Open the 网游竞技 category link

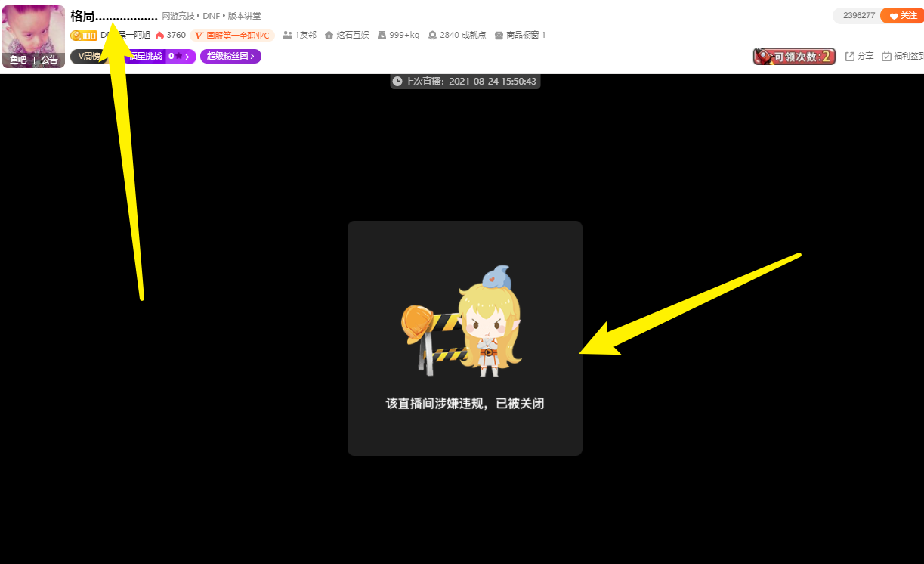coord(178,16)
